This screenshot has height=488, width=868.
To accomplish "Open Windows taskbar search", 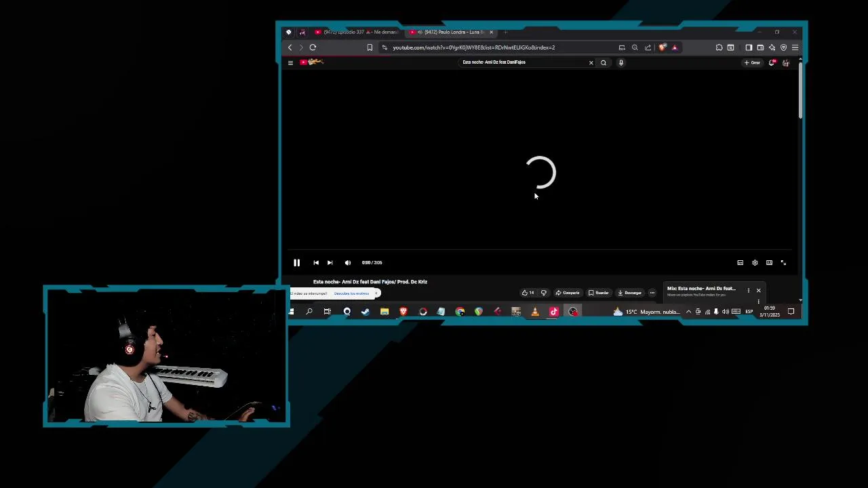I will tap(309, 312).
